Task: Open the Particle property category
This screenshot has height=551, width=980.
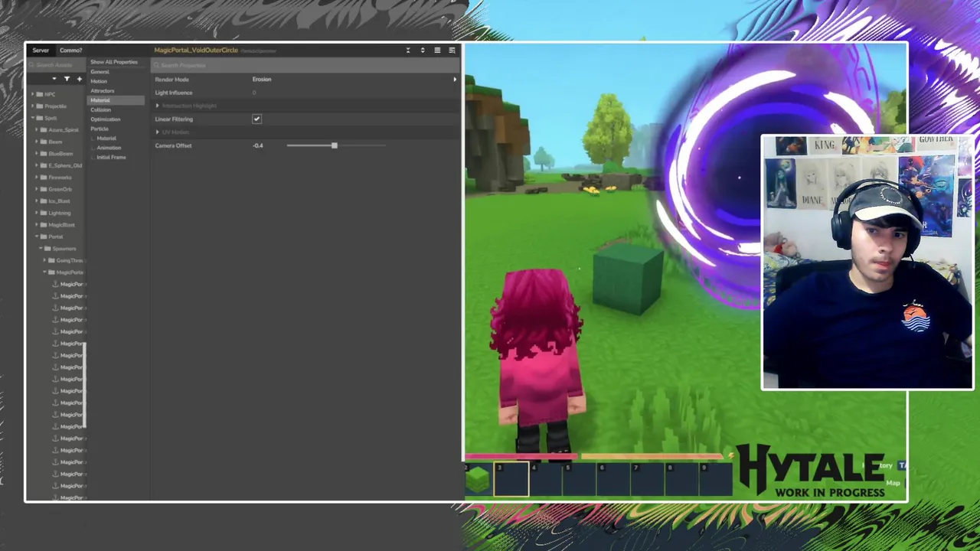Action: point(100,129)
